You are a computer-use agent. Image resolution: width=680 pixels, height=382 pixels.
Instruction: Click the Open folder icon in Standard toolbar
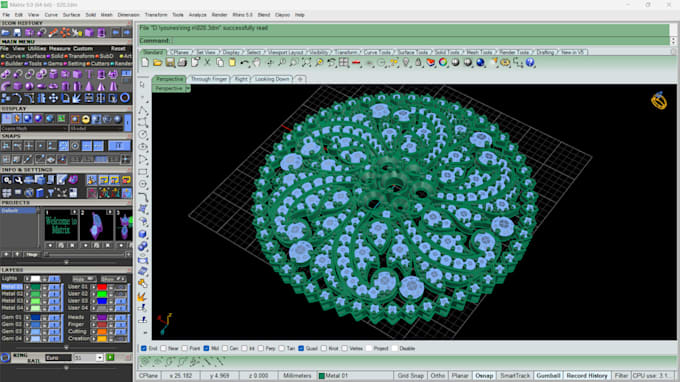[x=157, y=63]
